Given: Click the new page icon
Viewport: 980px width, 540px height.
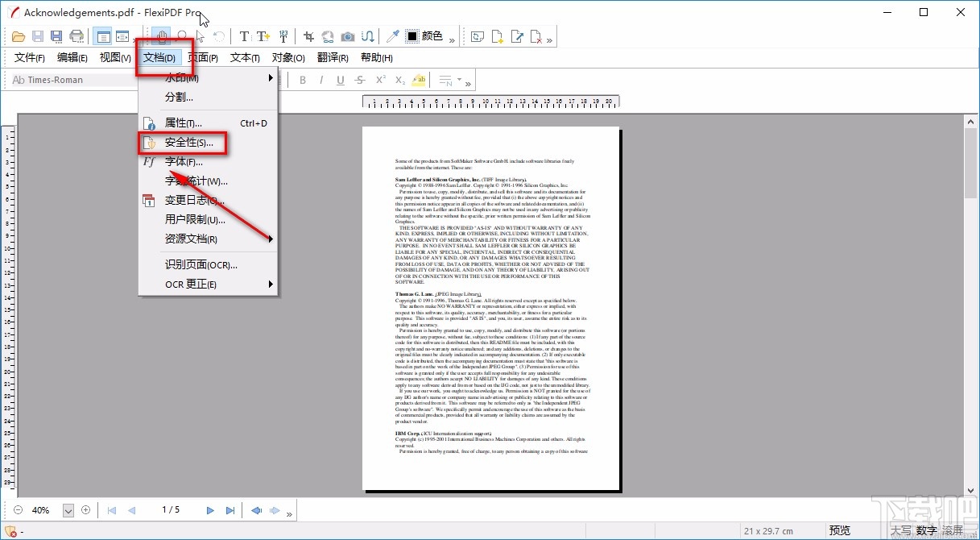Looking at the screenshot, I should (498, 36).
